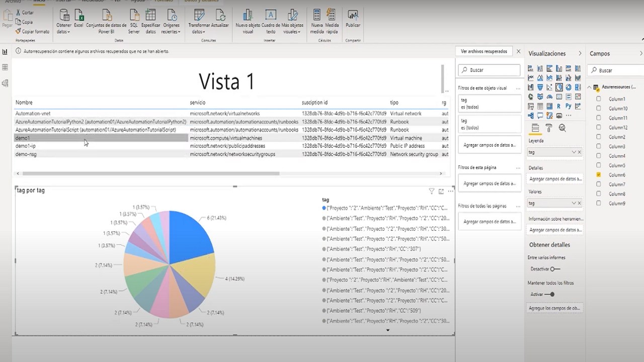
Task: Click the filter icon on the pie chart visual
Action: click(x=432, y=191)
